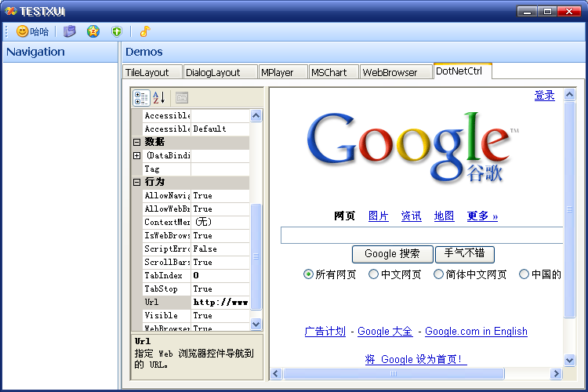Open the Google 大全 link

(385, 331)
